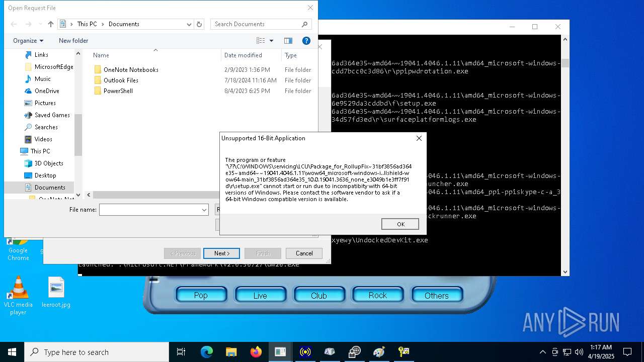The width and height of the screenshot is (644, 362).
Task: Toggle the preview pane icon
Action: pyautogui.click(x=288, y=41)
